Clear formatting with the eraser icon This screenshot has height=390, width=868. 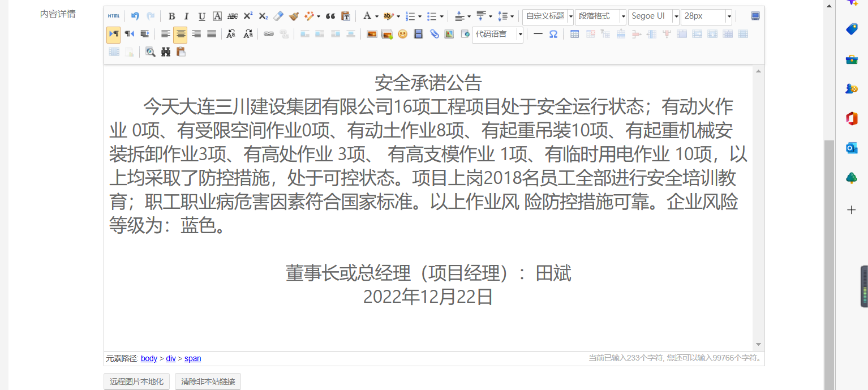[278, 16]
